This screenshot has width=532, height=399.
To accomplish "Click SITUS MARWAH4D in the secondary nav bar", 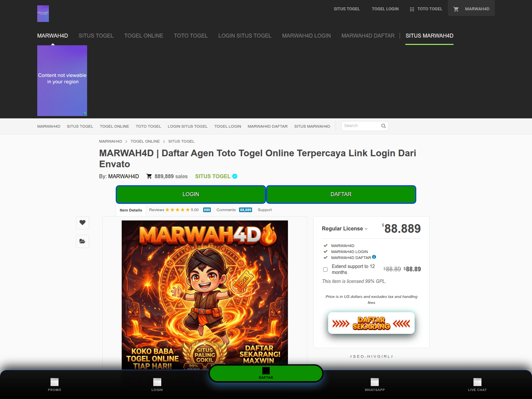I will [x=312, y=126].
